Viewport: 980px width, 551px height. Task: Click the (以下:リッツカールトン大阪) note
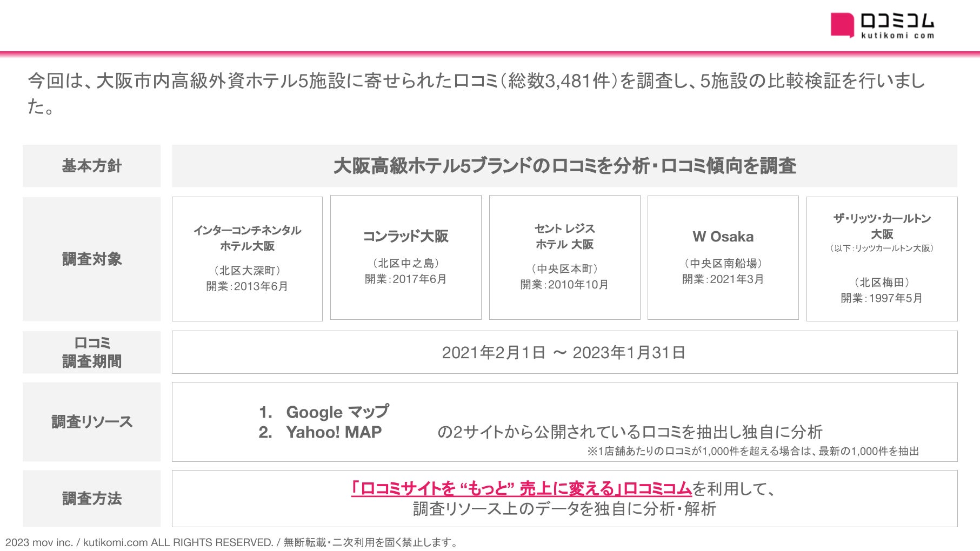tap(882, 248)
